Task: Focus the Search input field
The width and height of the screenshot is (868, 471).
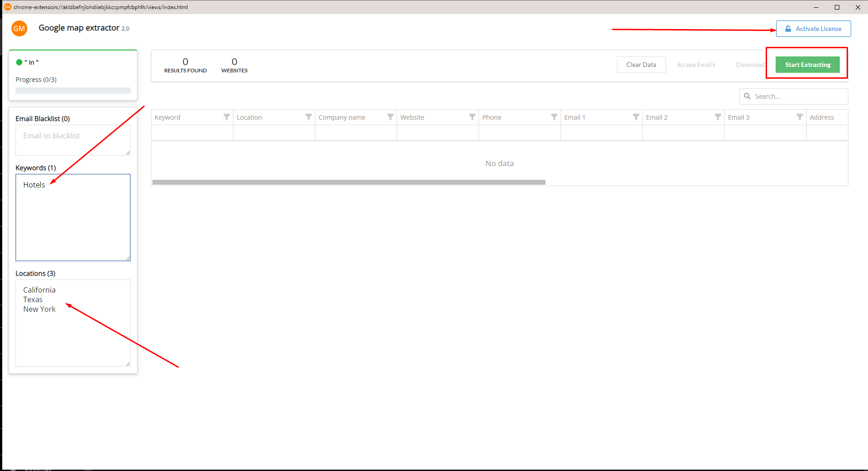Action: pos(793,96)
